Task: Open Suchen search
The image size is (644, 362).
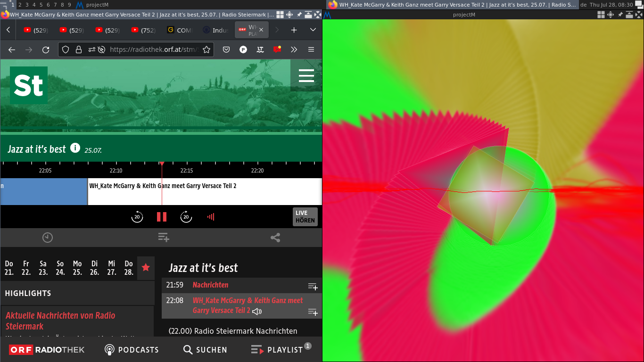Action: [205, 350]
